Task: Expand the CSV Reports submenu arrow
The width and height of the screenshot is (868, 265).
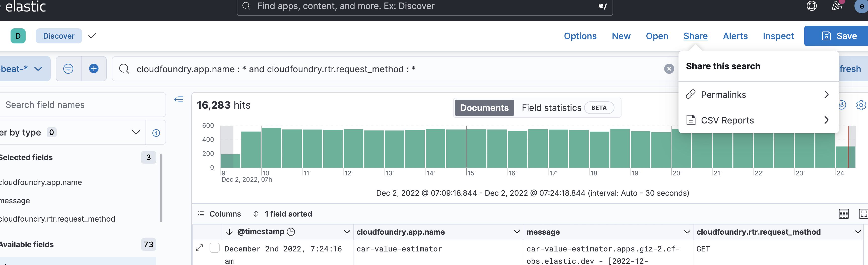Action: tap(826, 120)
